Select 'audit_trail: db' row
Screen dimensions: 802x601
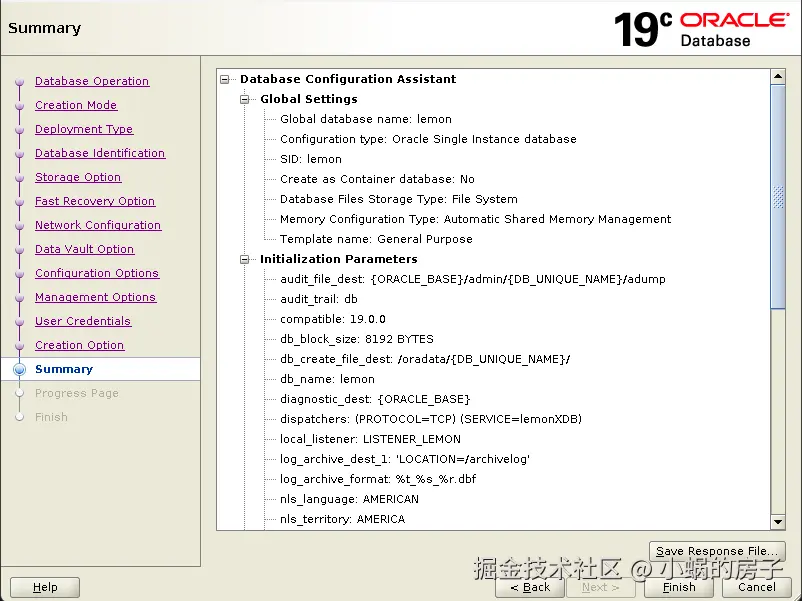[x=319, y=299]
